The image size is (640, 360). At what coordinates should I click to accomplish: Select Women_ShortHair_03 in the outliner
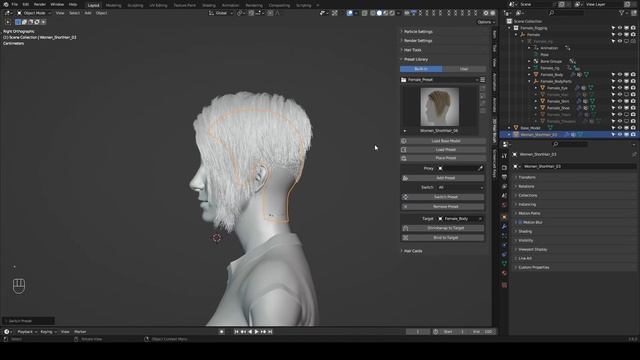[x=538, y=134]
